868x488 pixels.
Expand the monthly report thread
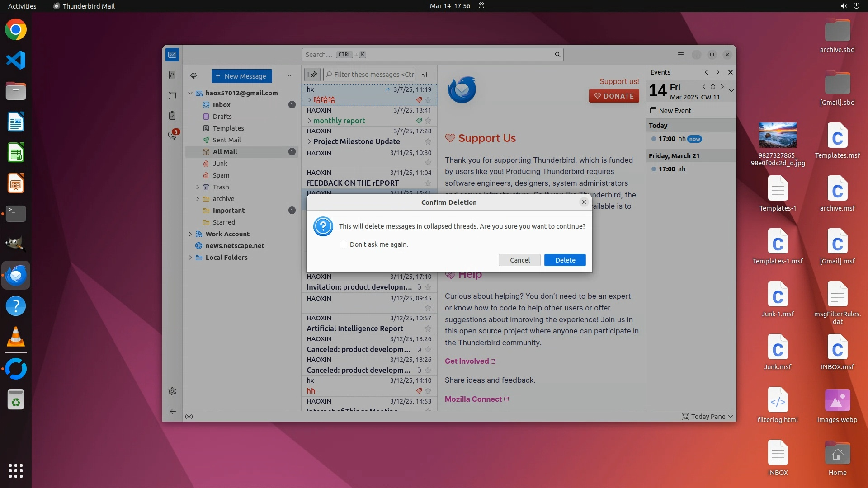point(310,121)
